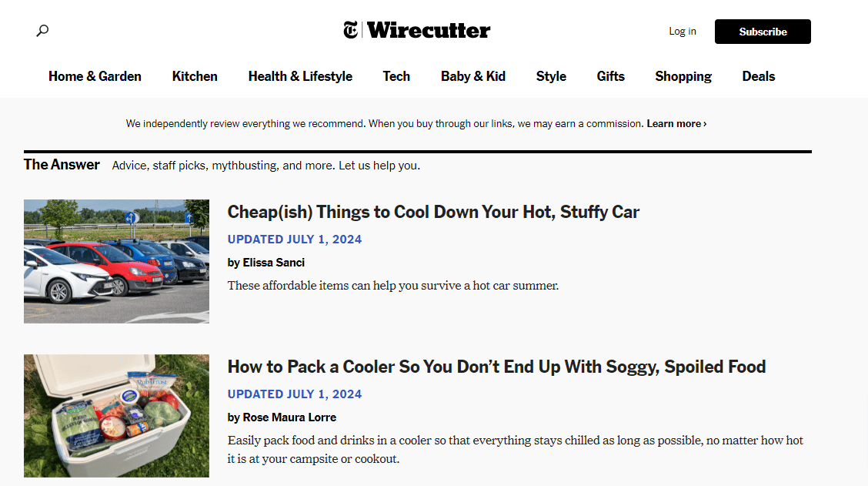Image resolution: width=868 pixels, height=486 pixels.
Task: Click the Subscribe button
Action: tap(763, 32)
